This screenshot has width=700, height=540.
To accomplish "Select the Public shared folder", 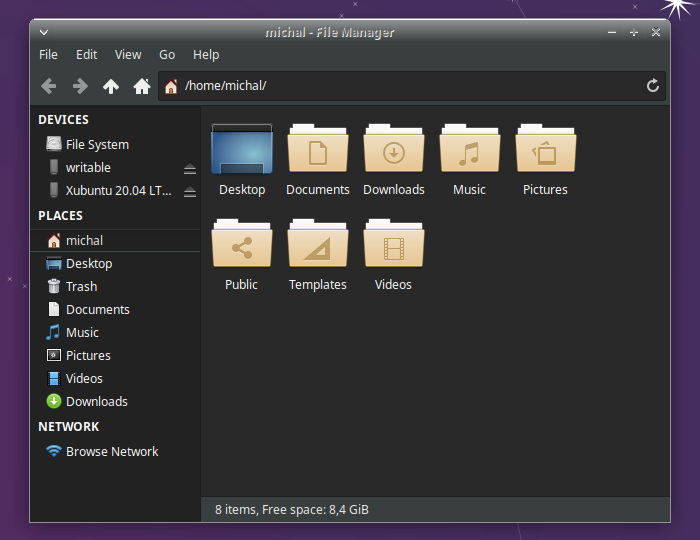I will pyautogui.click(x=242, y=243).
